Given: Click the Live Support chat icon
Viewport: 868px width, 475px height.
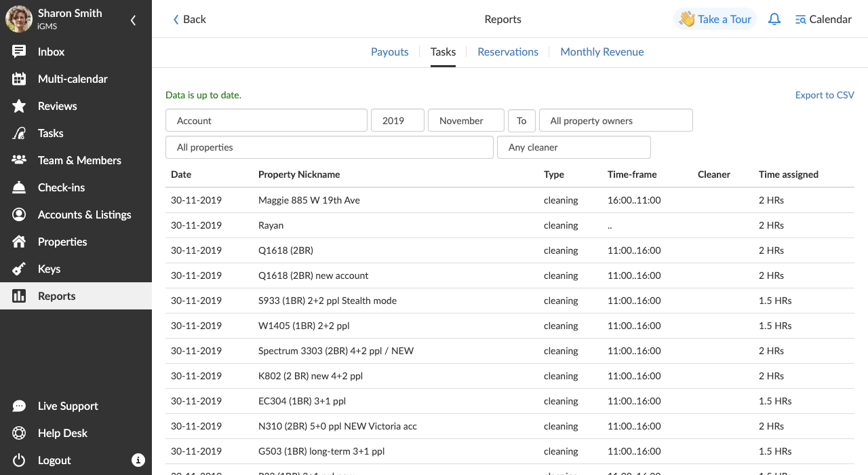Looking at the screenshot, I should 19,406.
